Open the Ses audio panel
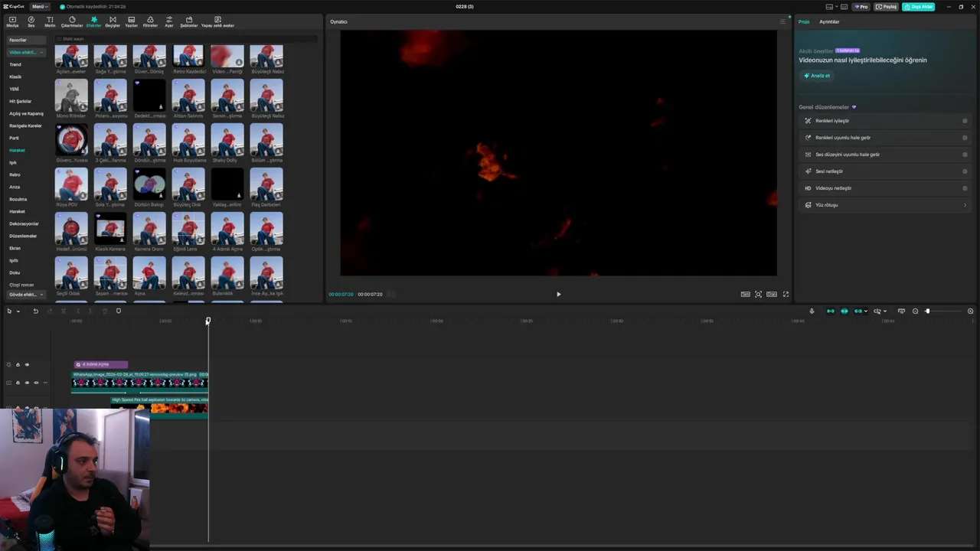 [x=31, y=21]
